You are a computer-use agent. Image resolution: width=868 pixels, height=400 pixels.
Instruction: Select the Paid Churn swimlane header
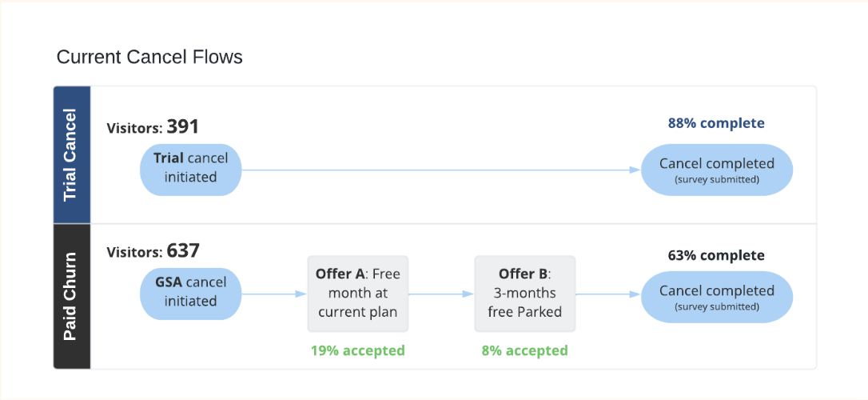[72, 296]
